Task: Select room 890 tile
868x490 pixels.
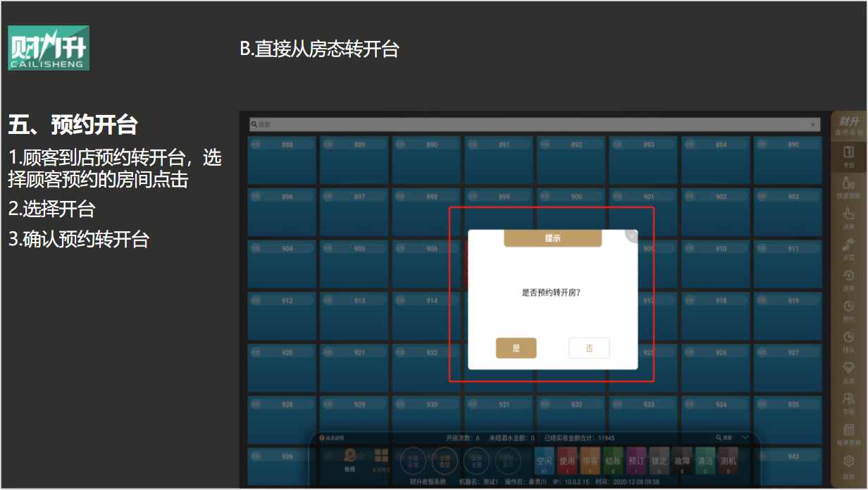Action: 427,160
